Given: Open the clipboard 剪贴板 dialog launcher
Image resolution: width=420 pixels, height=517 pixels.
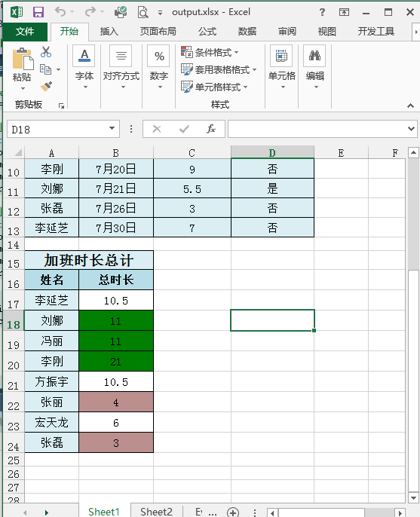Looking at the screenshot, I should 61,106.
